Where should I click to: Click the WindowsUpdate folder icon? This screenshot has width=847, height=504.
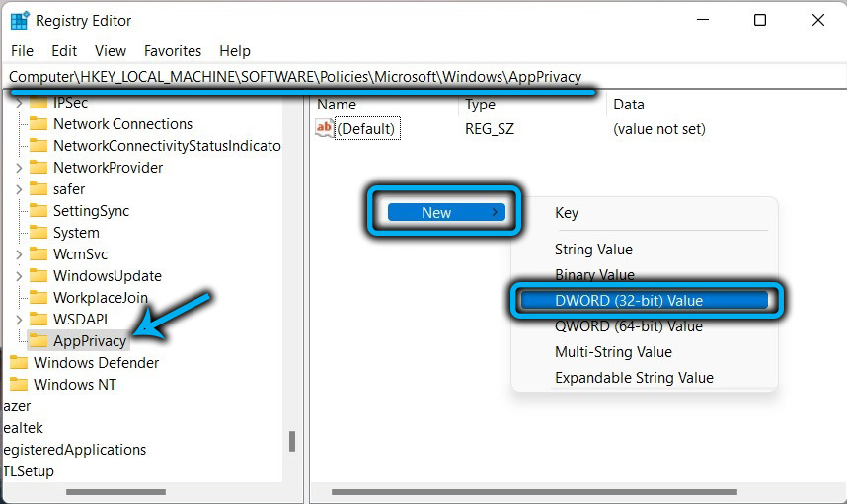pos(38,276)
